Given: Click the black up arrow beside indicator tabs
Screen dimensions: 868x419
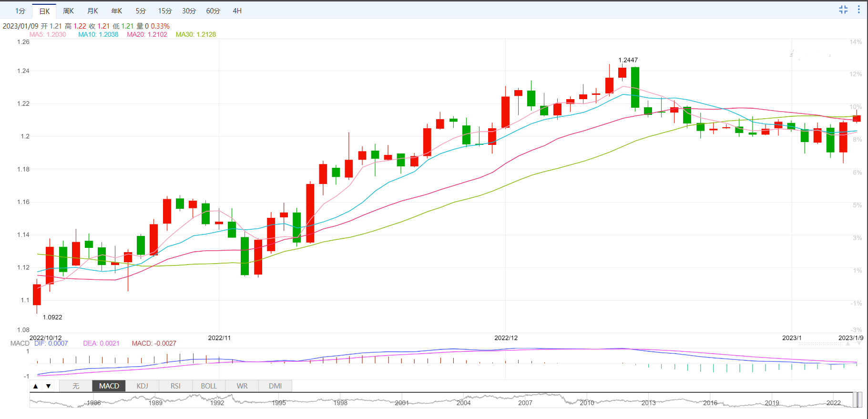Looking at the screenshot, I should coord(36,386).
